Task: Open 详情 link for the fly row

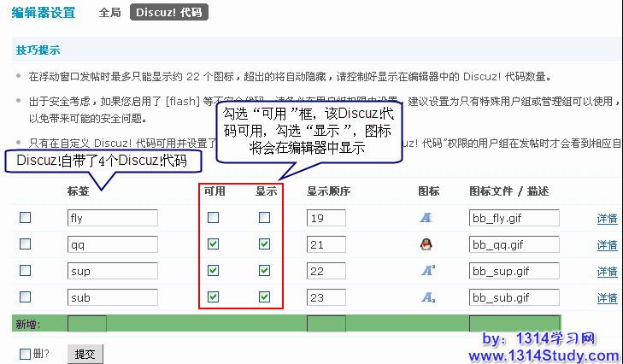Action: coord(607,219)
